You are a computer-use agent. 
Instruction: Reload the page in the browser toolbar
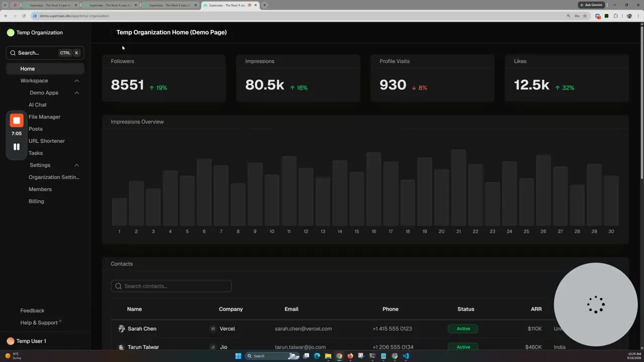[x=24, y=16]
